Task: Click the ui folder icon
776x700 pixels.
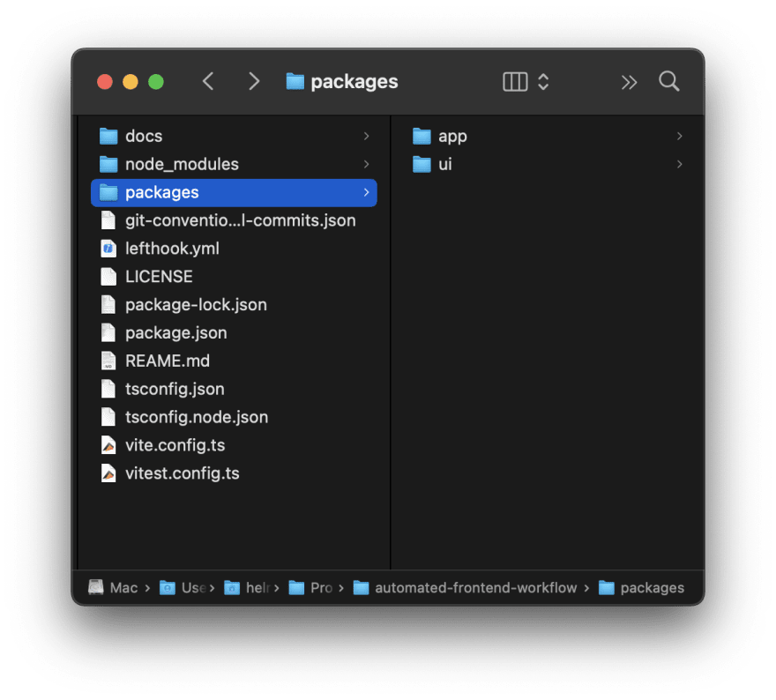Action: coord(422,164)
